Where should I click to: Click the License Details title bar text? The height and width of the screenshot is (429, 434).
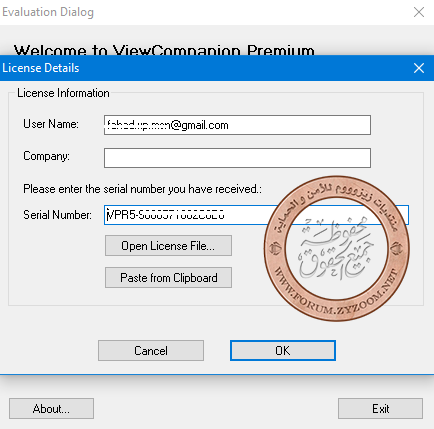[41, 68]
